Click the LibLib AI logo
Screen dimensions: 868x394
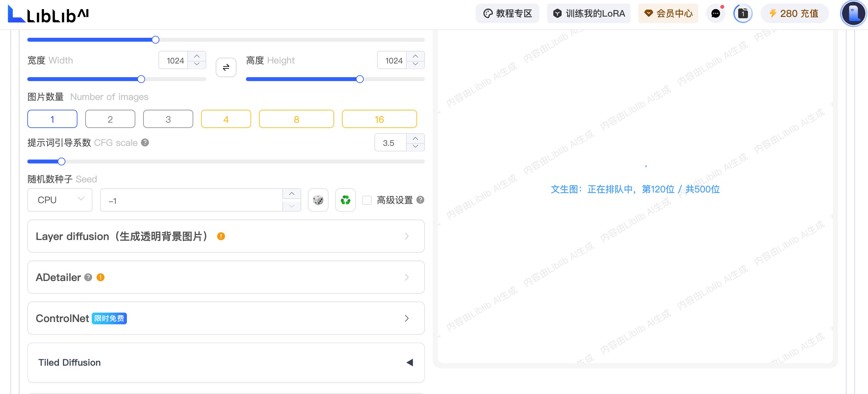[48, 14]
